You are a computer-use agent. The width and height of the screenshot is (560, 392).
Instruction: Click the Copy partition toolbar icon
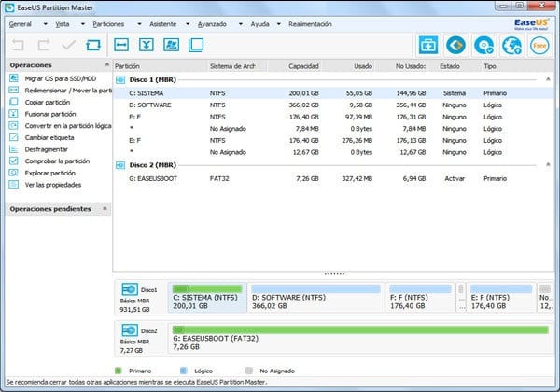click(196, 45)
